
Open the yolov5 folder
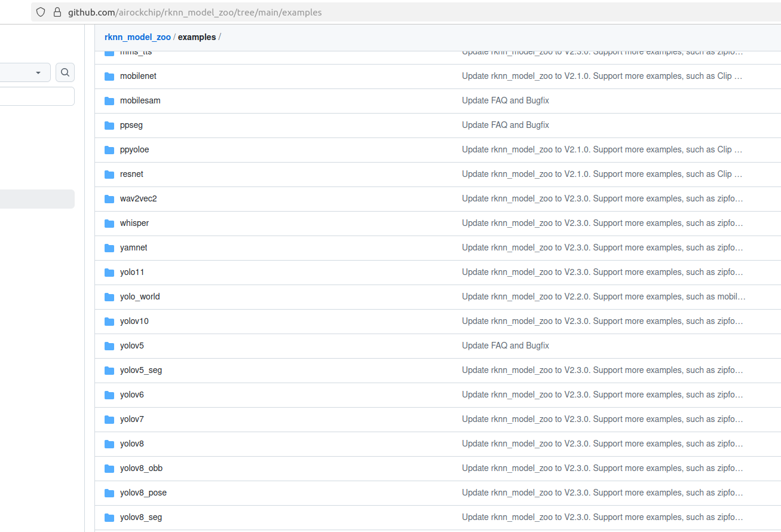coord(132,346)
